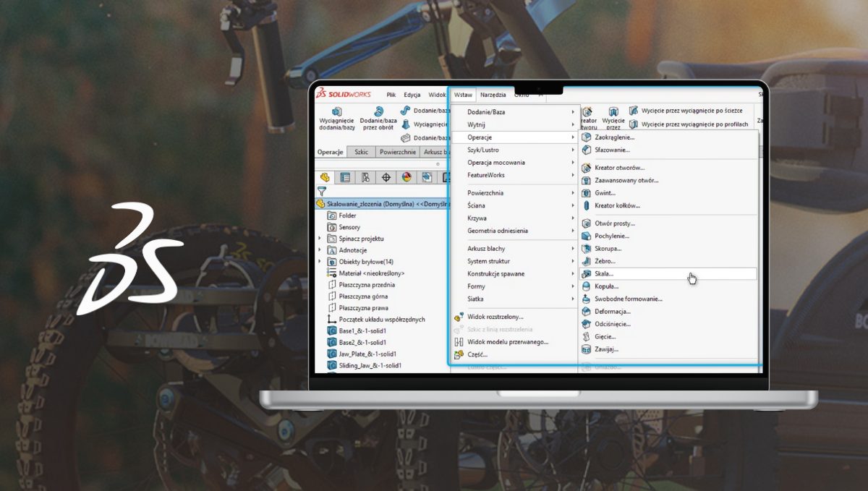
Task: Click the tree filter funnel icon
Action: 322,192
